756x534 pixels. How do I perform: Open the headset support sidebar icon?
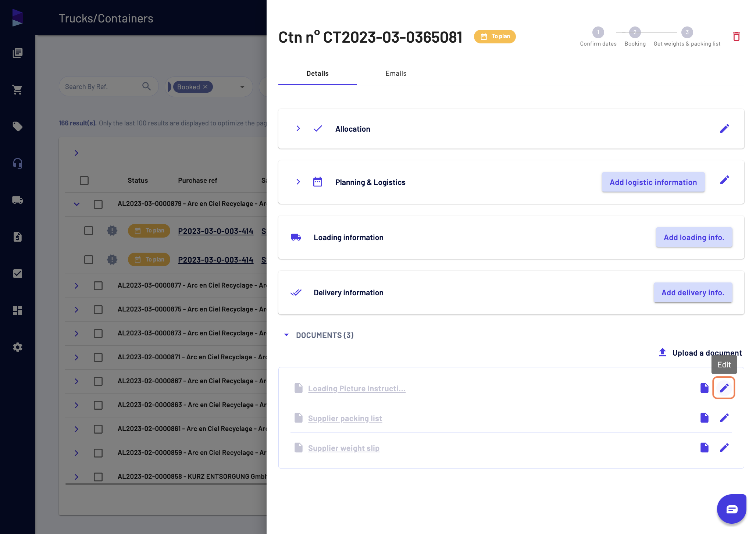pos(17,163)
